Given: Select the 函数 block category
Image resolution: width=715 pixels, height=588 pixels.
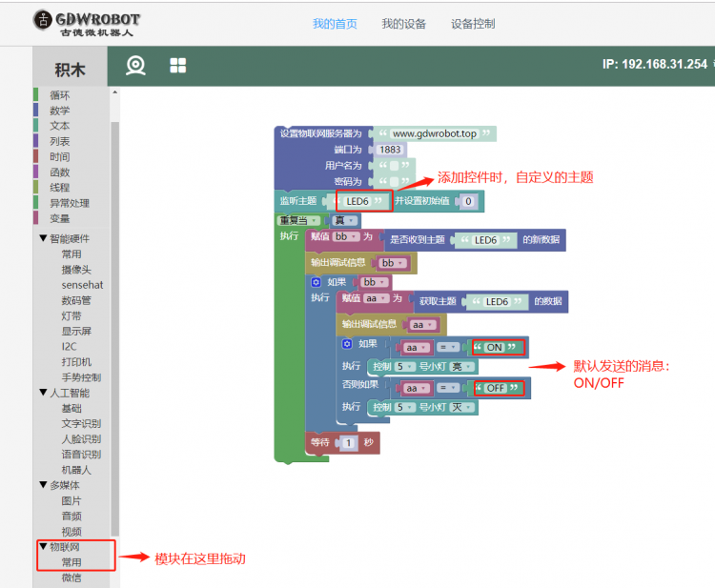Looking at the screenshot, I should pyautogui.click(x=60, y=172).
